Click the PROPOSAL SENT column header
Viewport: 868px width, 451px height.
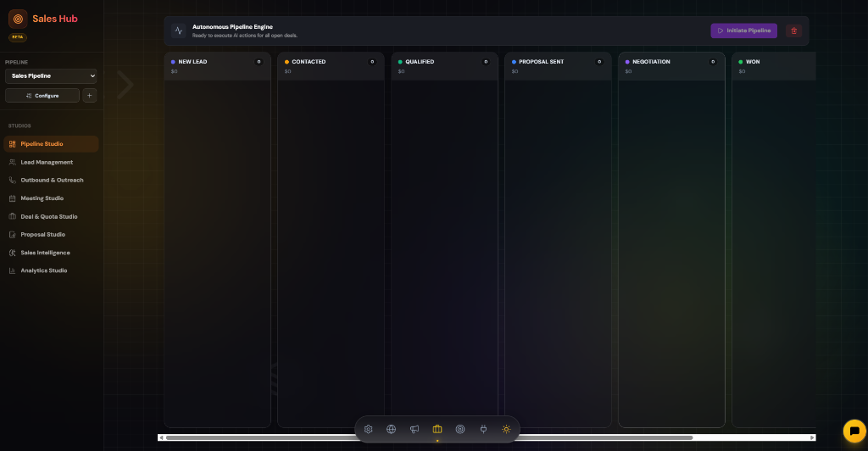pos(558,66)
